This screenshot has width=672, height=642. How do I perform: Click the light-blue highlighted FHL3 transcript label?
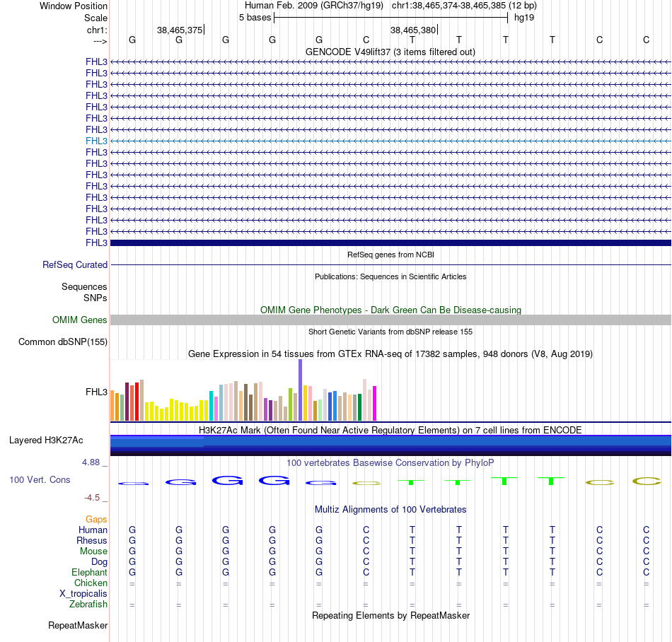[96, 141]
